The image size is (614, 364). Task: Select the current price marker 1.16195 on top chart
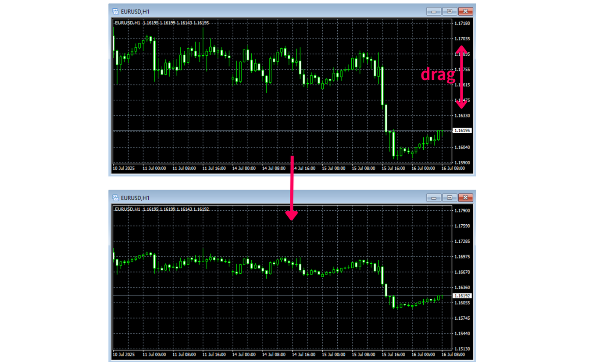tap(461, 130)
